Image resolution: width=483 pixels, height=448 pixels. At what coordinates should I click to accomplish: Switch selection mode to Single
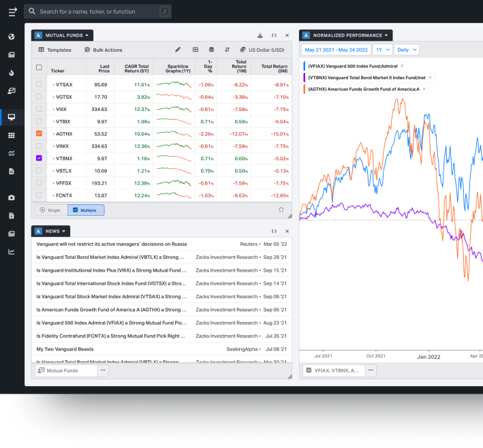tap(50, 210)
